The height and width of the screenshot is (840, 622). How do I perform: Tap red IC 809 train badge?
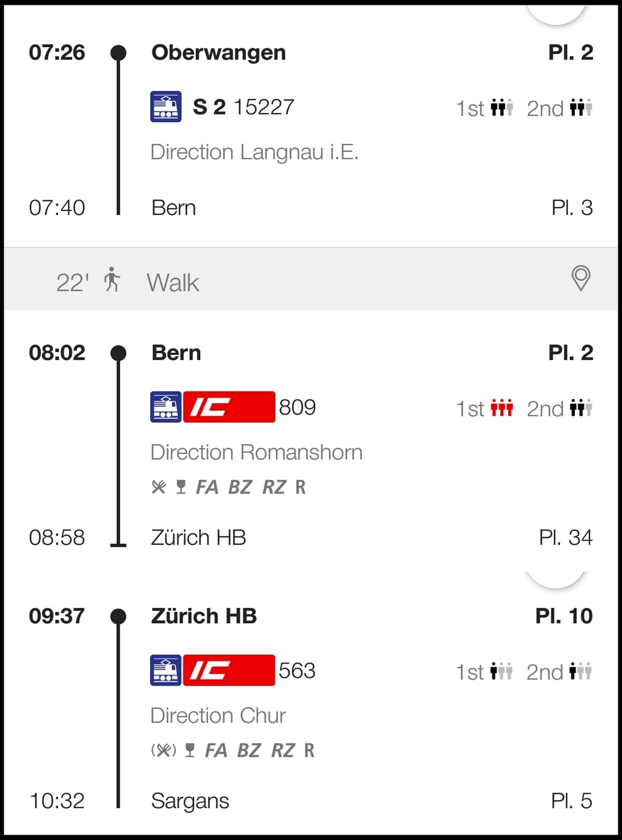(x=229, y=407)
